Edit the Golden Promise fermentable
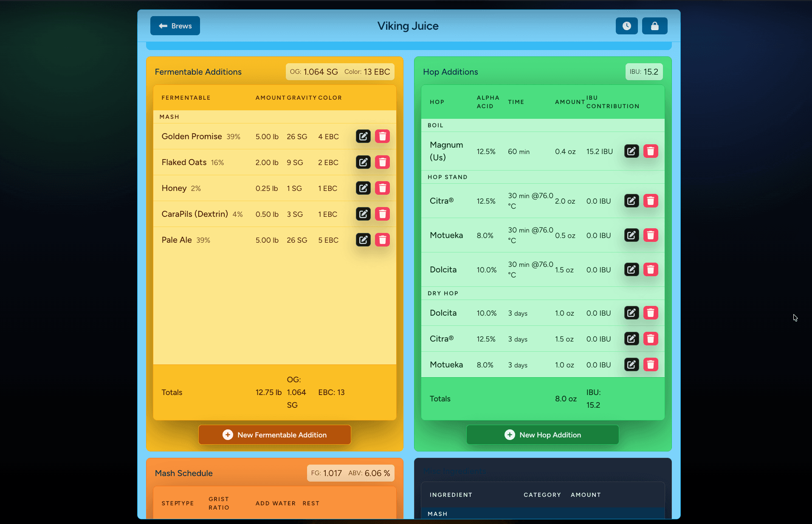Viewport: 812px width, 524px height. (x=363, y=136)
